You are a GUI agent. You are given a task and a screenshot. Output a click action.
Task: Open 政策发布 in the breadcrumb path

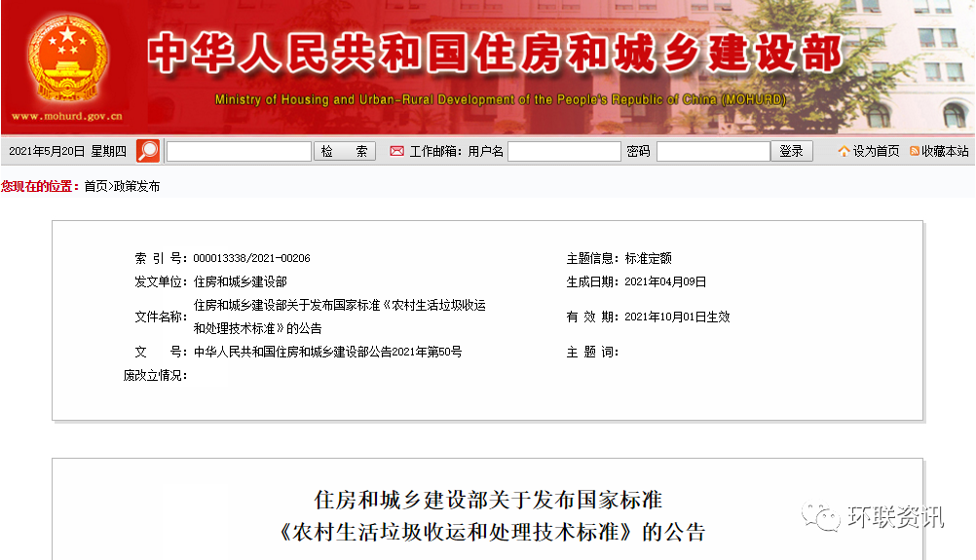tap(136, 186)
